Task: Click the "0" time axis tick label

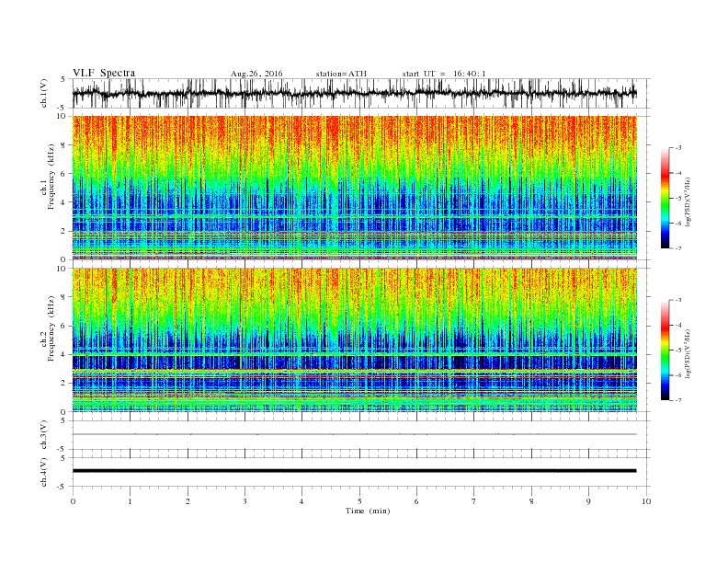Action: coord(73,501)
